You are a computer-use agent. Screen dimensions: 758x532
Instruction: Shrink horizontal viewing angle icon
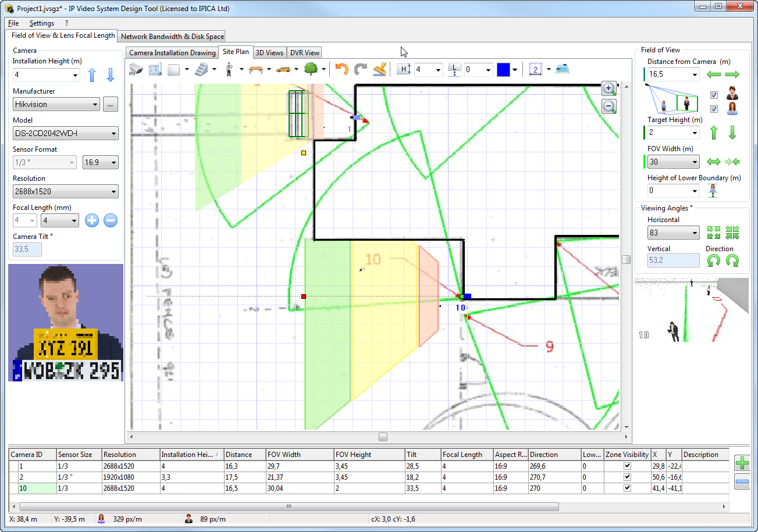pos(732,233)
